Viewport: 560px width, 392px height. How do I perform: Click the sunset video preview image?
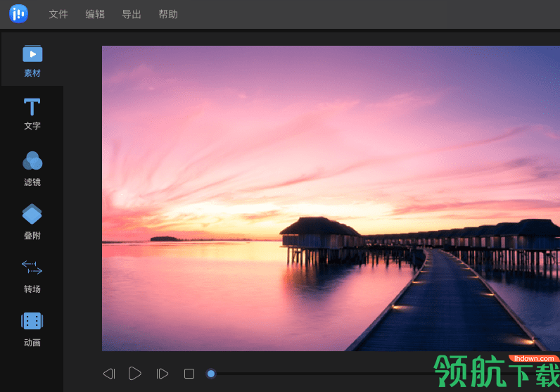331,198
